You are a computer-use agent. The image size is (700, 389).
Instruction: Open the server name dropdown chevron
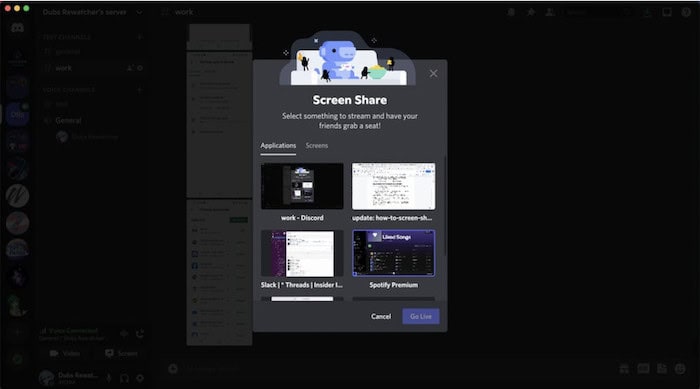coord(139,13)
